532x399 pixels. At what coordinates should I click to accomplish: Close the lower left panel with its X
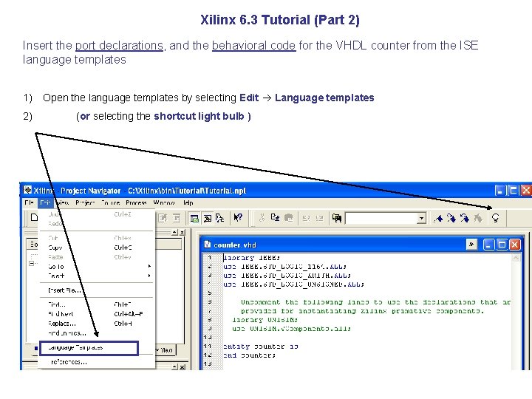click(183, 367)
